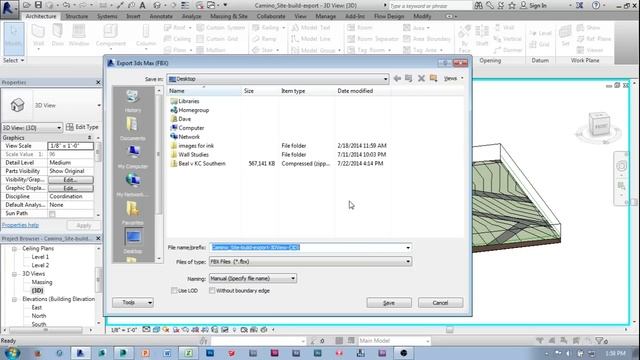Select the Text 'A' tool in quick access toolbar
This screenshot has width=640, height=360.
[142, 5]
